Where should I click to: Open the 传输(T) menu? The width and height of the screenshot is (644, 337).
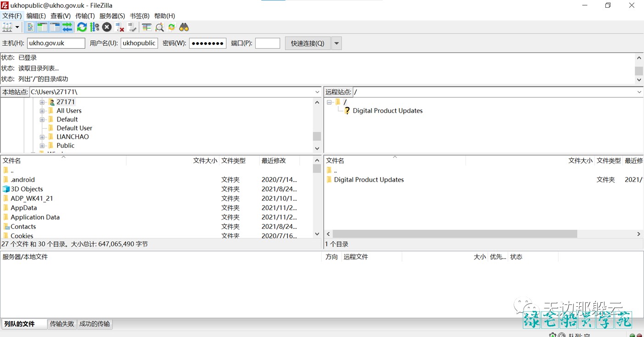point(85,16)
